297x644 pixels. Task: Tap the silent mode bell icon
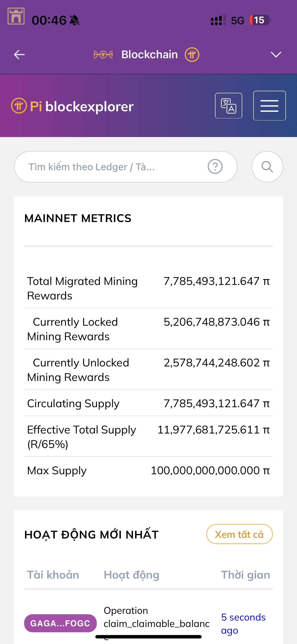[75, 20]
